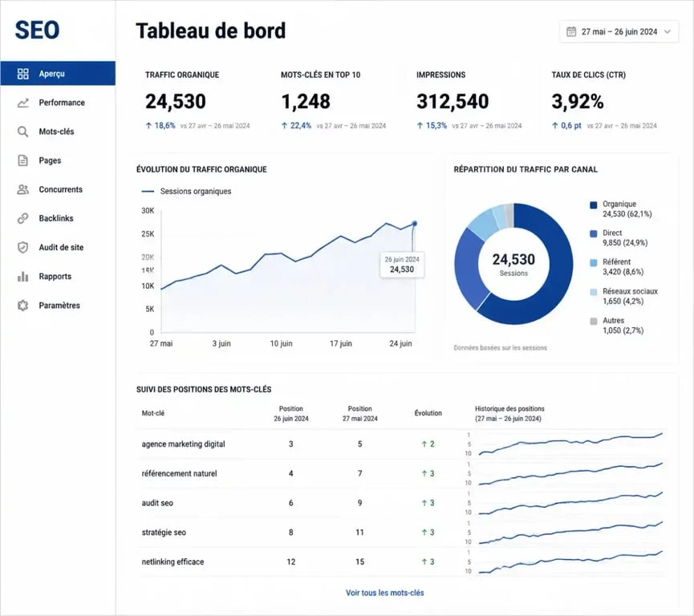
Task: Click the 10 juin x-axis label
Action: pyautogui.click(x=281, y=344)
